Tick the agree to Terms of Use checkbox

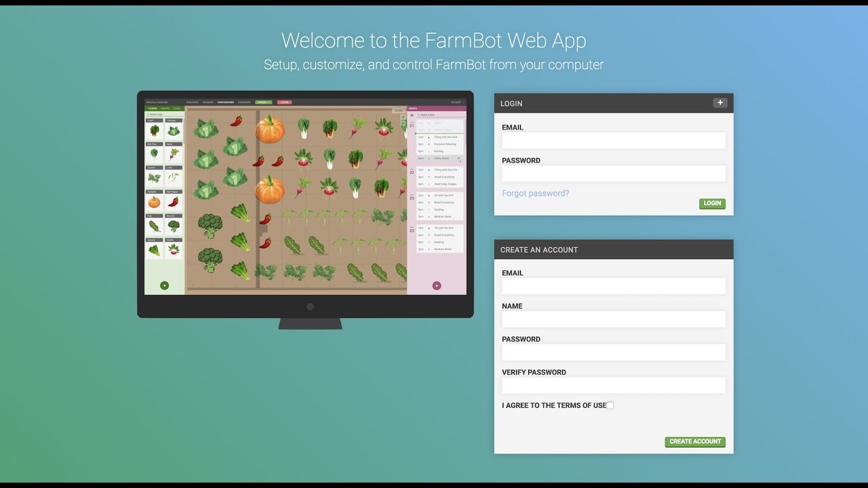[x=610, y=405]
